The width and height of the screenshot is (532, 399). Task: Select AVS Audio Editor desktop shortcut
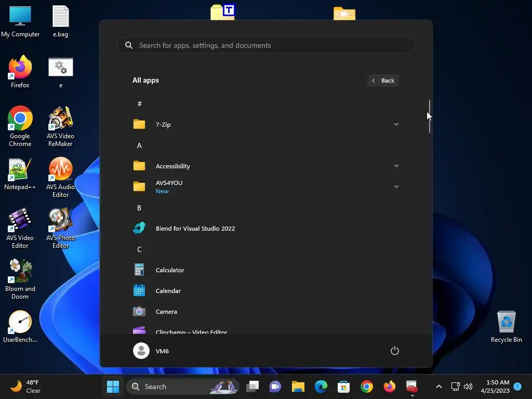[x=60, y=178]
